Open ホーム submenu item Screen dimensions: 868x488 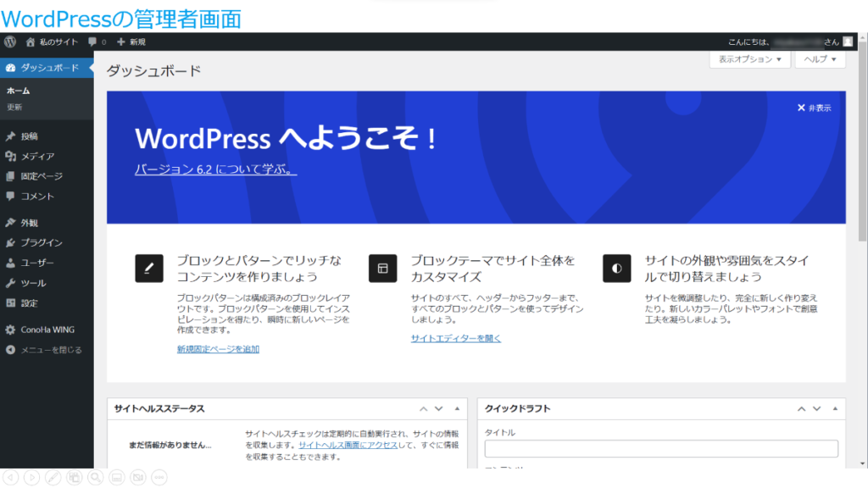19,91
